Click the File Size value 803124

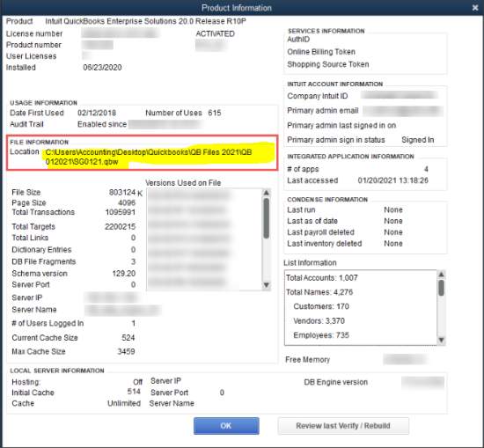point(122,193)
